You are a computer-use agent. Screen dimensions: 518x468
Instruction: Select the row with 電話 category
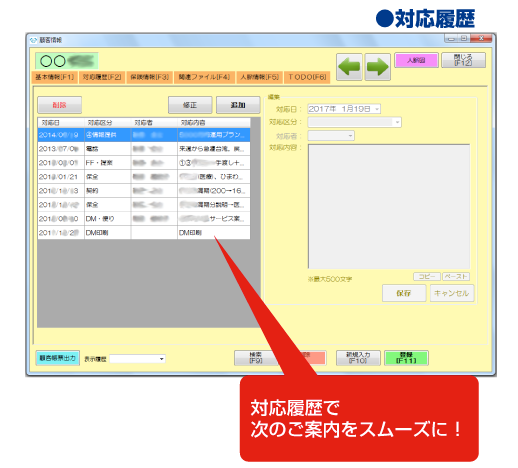pos(144,149)
